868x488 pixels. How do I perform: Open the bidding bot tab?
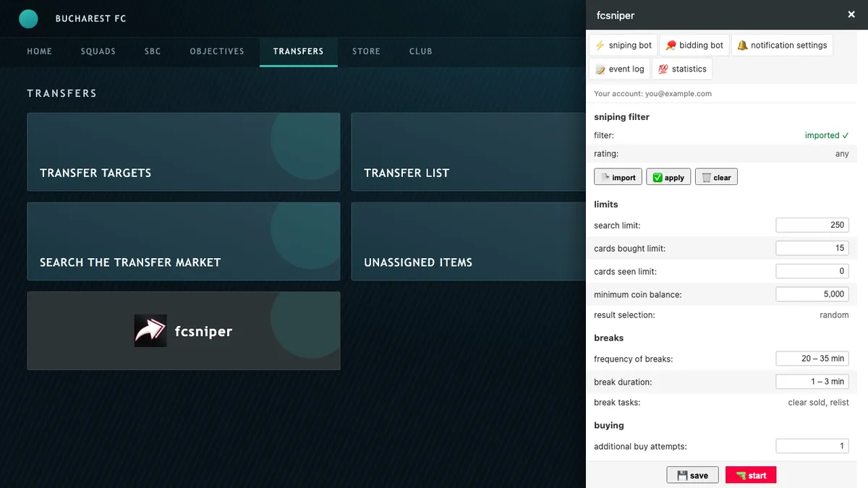click(694, 45)
